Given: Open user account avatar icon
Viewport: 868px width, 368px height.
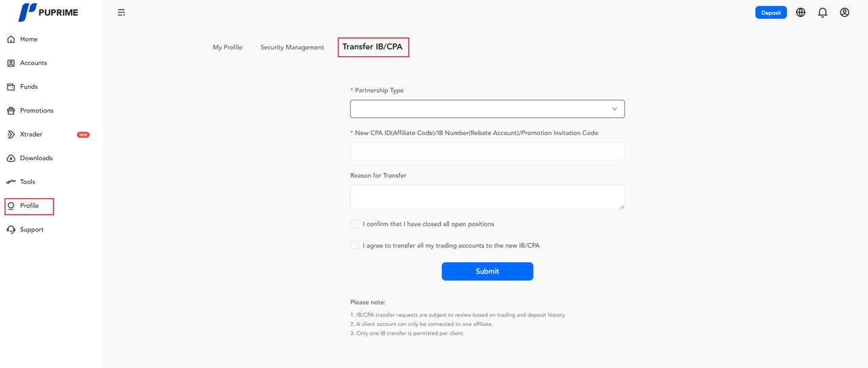Looking at the screenshot, I should click(844, 12).
